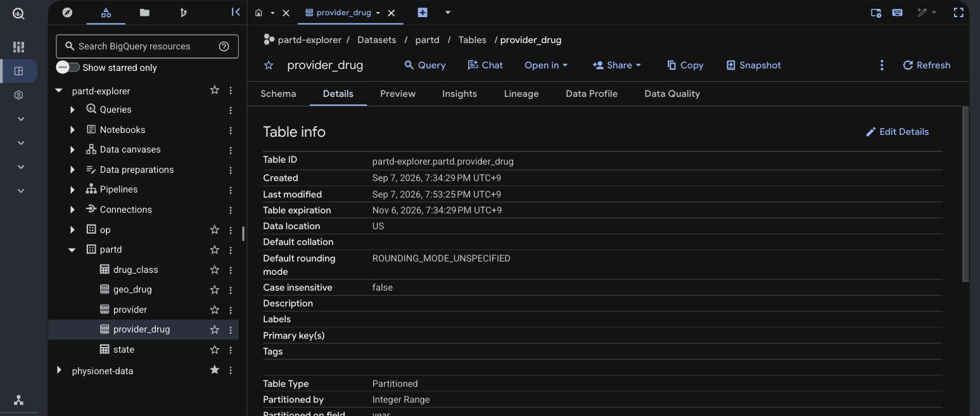Screen dimensions: 980x416
Task: Select the geo_drug table
Action: pos(132,289)
